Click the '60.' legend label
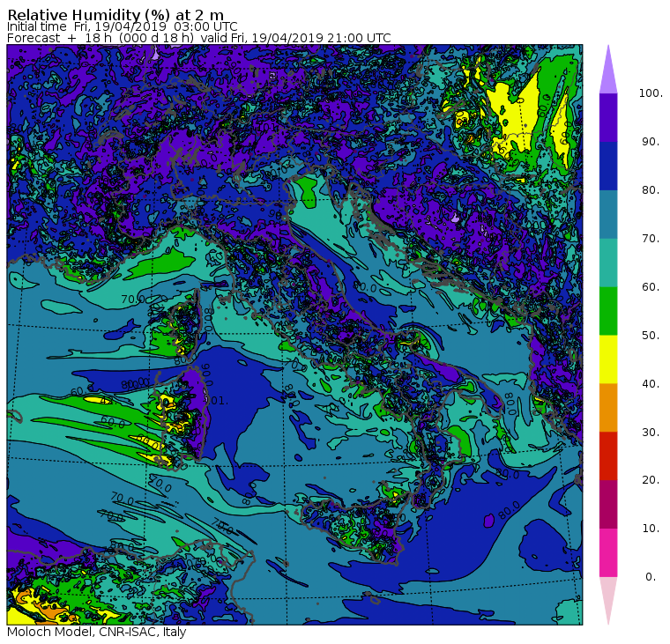670x644 pixels. tap(651, 287)
